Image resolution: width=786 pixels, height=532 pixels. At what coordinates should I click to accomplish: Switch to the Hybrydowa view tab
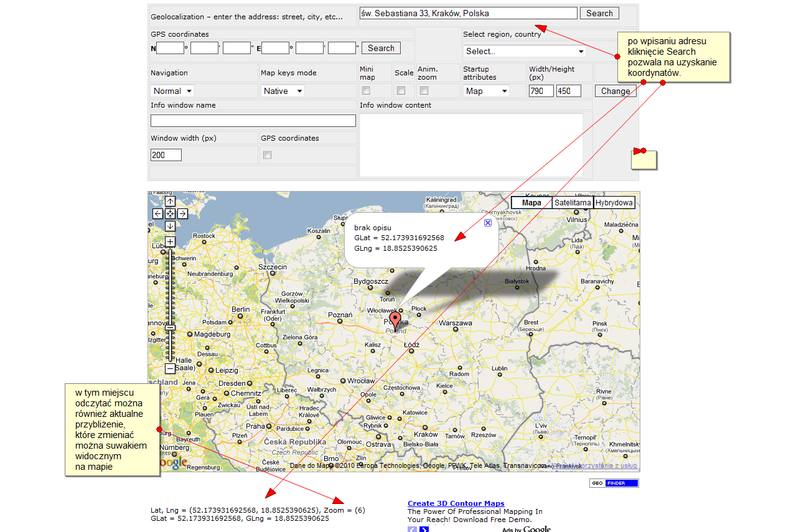[x=614, y=203]
